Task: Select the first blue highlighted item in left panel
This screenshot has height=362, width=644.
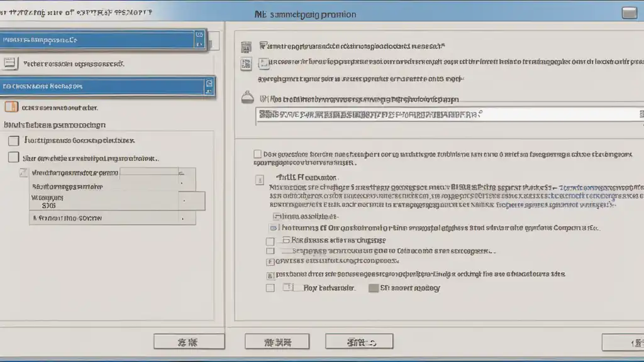Action: tap(103, 40)
